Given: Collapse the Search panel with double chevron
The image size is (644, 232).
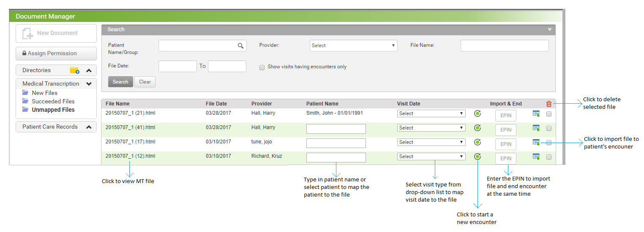Looking at the screenshot, I should [x=550, y=30].
